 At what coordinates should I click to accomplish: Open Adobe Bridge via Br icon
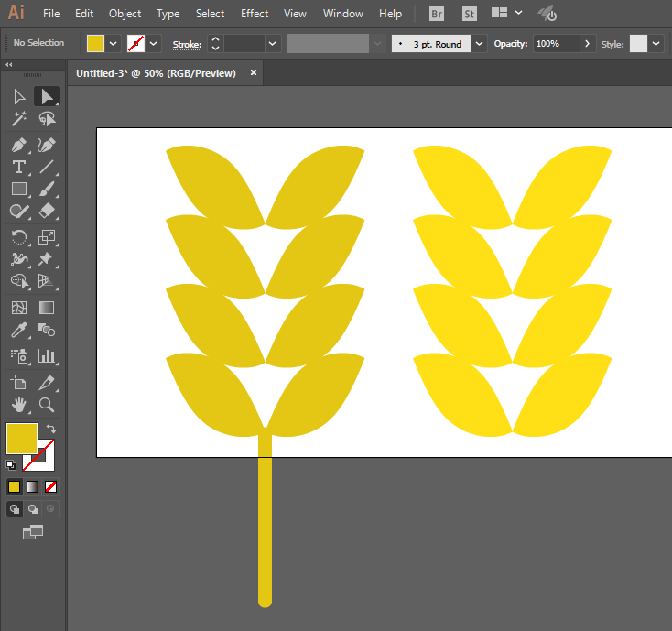437,14
